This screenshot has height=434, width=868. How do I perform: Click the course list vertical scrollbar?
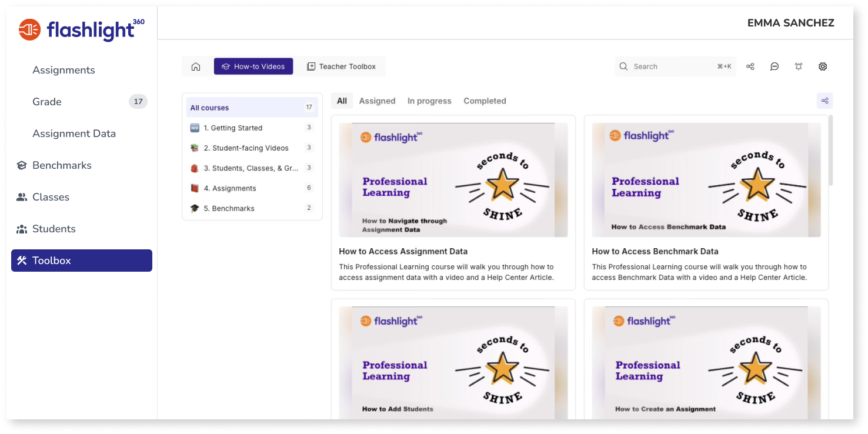(x=831, y=151)
